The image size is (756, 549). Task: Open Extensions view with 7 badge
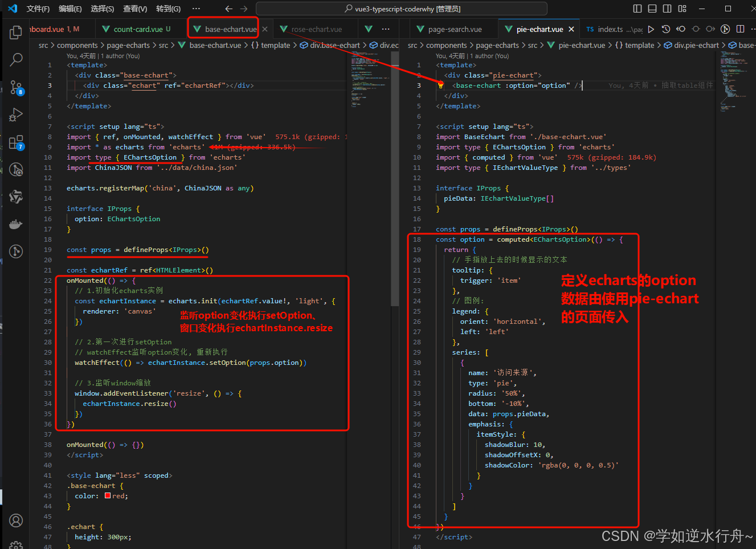[16, 143]
